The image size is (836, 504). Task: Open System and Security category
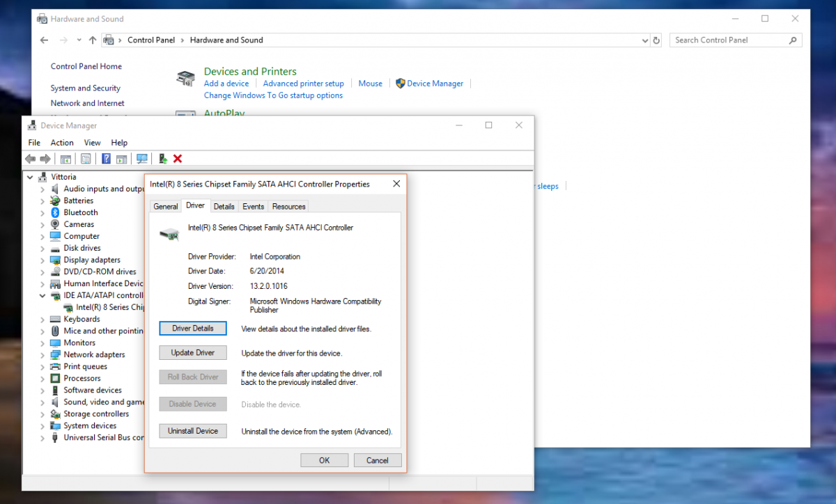click(86, 88)
